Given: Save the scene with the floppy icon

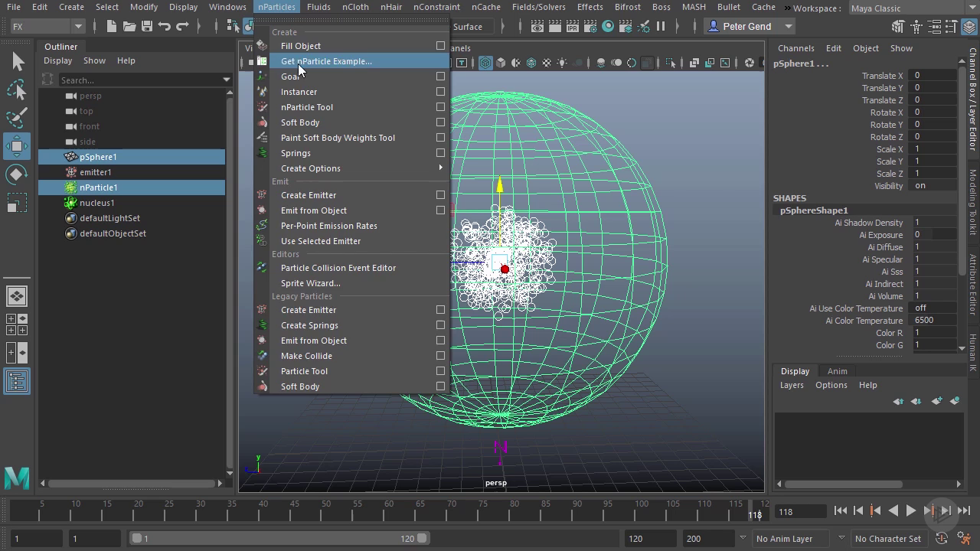Looking at the screenshot, I should (x=147, y=26).
